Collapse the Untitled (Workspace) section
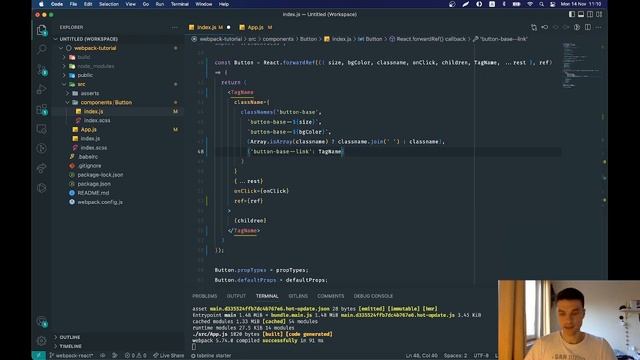Screen dimensions: 640x360 [88, 39]
